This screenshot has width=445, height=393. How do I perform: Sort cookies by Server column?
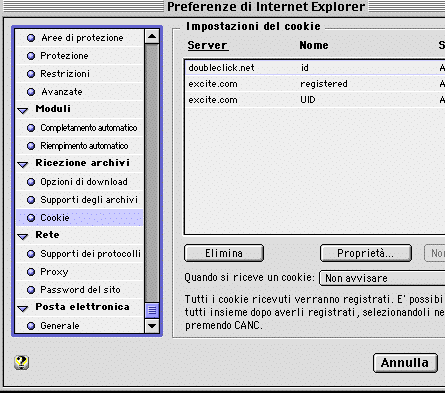click(x=207, y=45)
